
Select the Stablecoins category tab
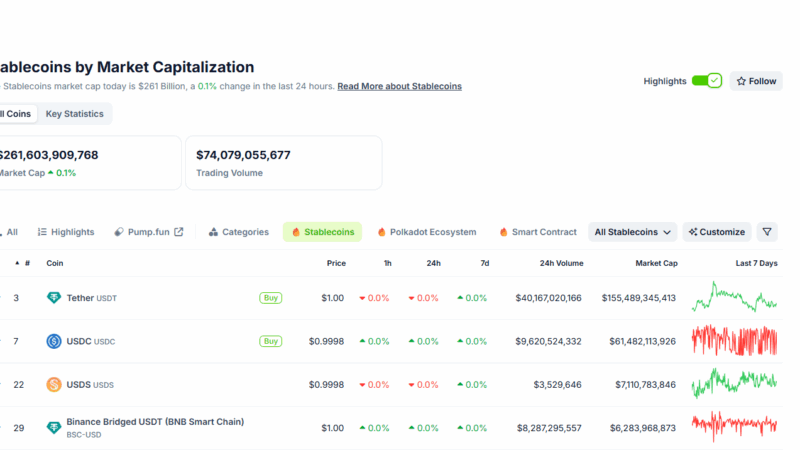[322, 232]
